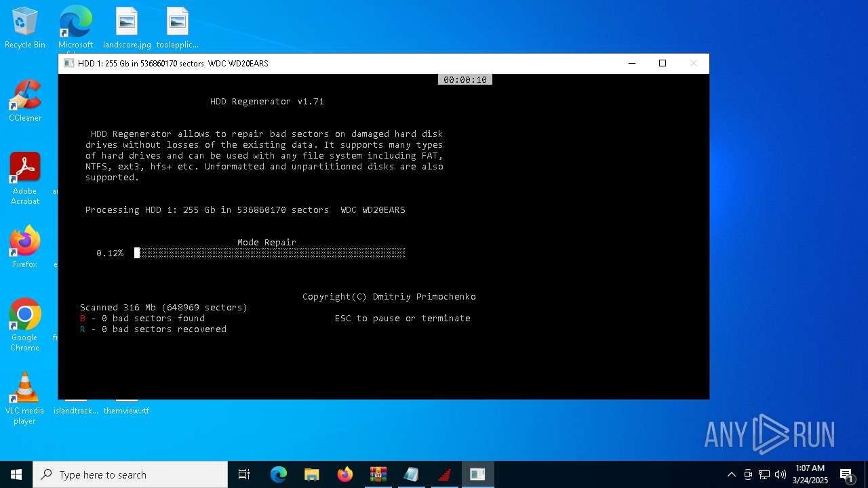Open the notepad-style taskbar application icon

coord(412,474)
